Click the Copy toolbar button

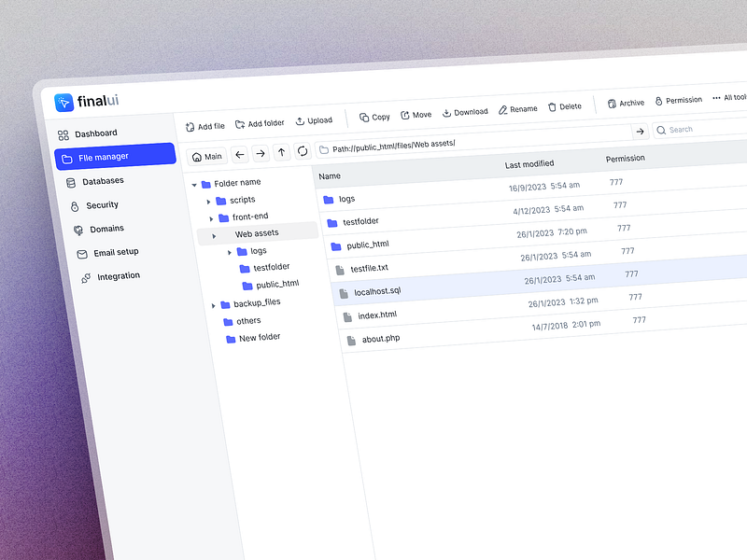[x=374, y=117]
